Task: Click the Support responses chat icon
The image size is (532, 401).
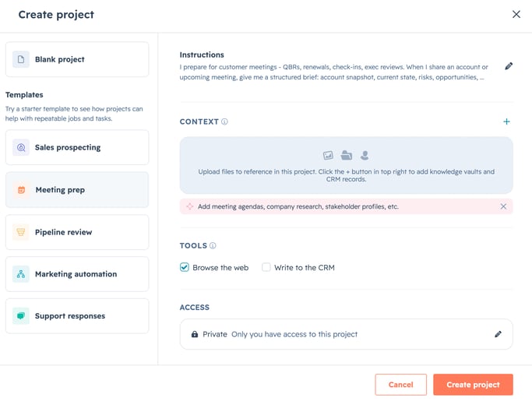Action: tap(21, 316)
